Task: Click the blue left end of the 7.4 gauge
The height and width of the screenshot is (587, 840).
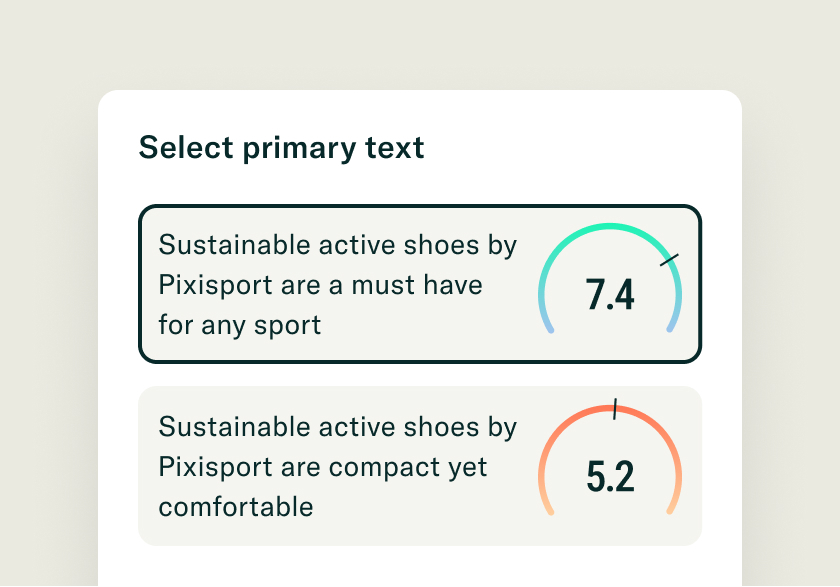Action: (547, 324)
